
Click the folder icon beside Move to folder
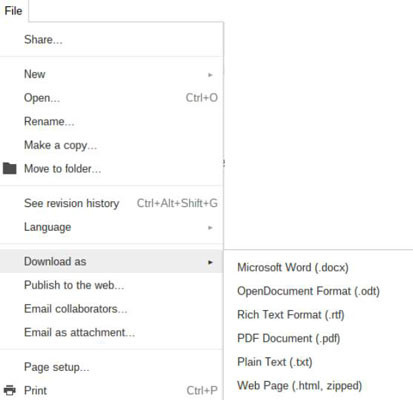coord(9,168)
